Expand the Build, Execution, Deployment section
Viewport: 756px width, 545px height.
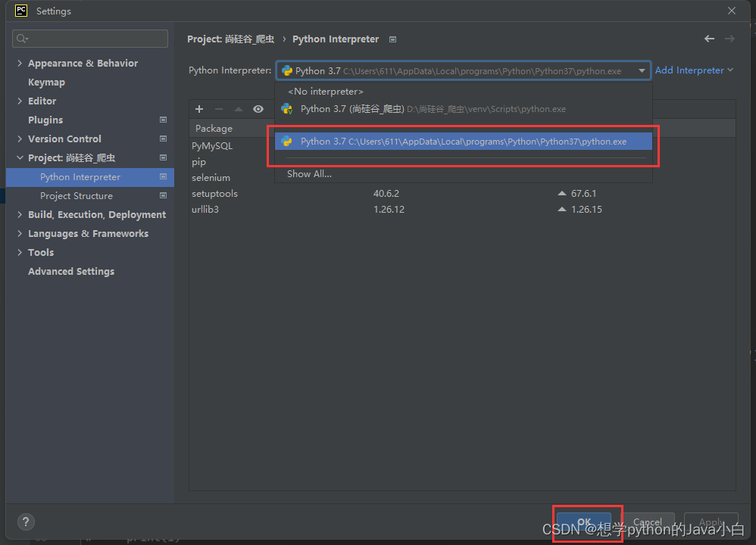point(19,214)
